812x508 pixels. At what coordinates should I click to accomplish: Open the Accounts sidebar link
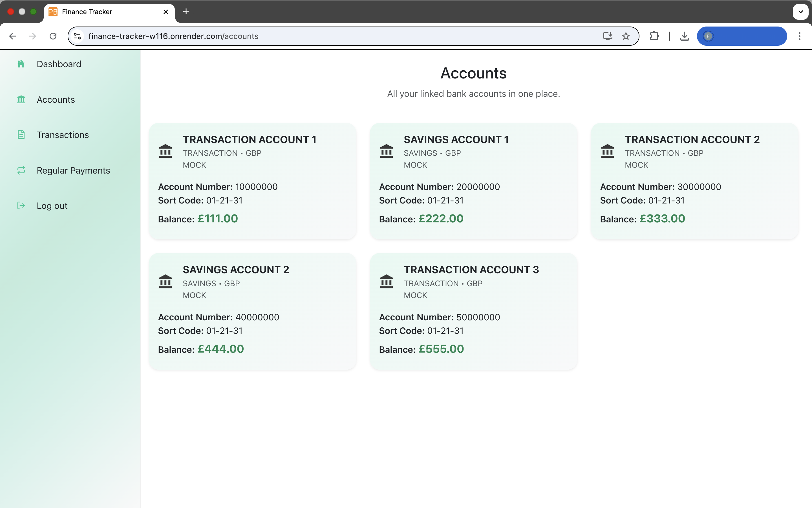click(x=56, y=99)
